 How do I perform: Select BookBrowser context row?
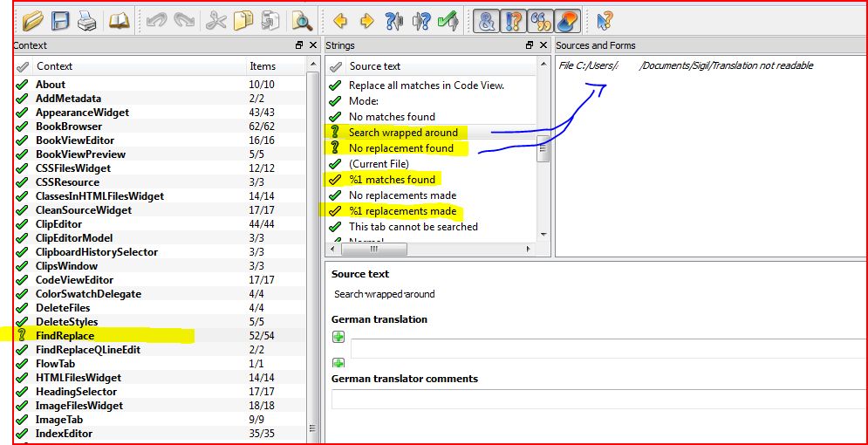tap(159, 127)
